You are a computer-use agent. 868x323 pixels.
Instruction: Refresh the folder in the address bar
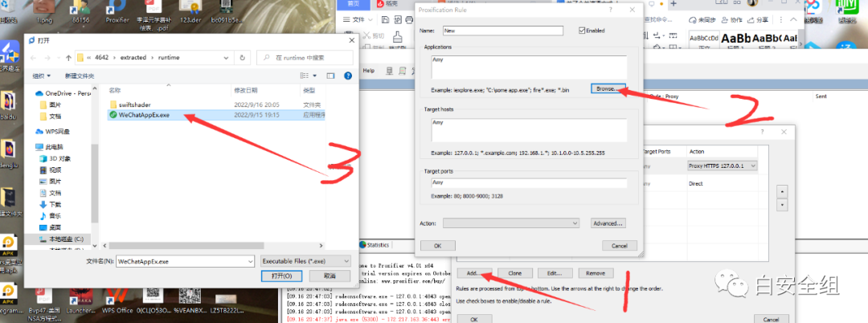click(242, 58)
